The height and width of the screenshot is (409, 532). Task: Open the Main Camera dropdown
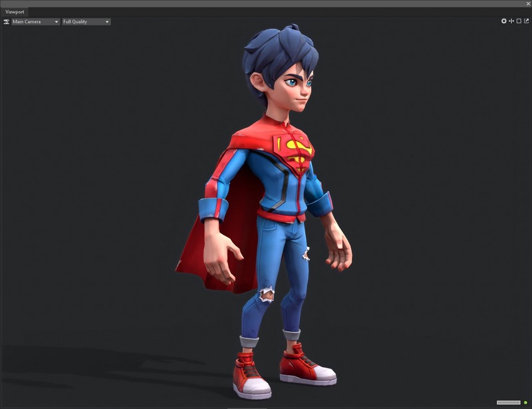[x=35, y=22]
